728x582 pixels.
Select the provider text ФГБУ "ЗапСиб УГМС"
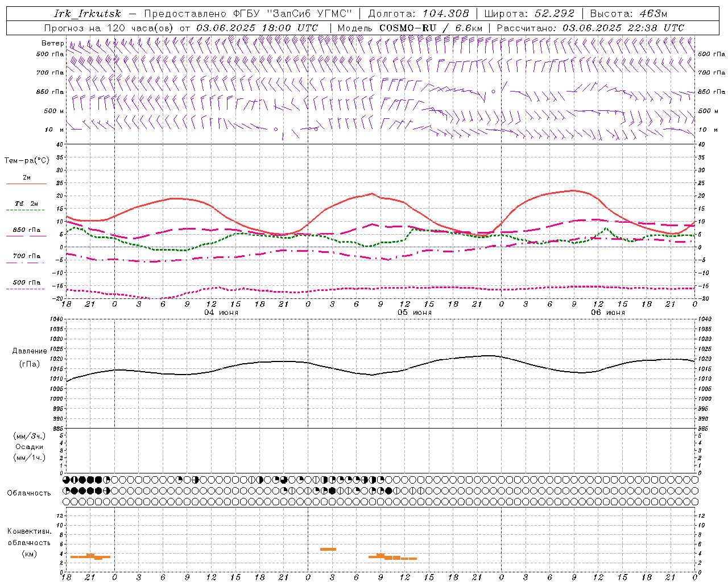pos(293,14)
